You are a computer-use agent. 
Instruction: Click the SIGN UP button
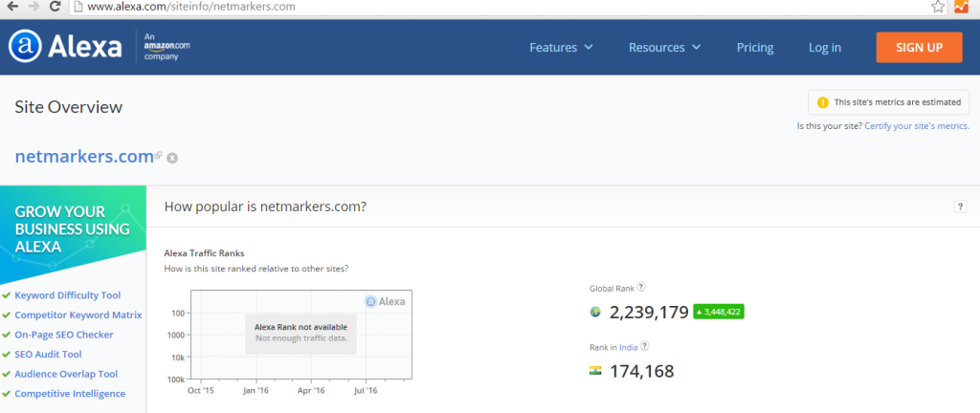point(919,48)
